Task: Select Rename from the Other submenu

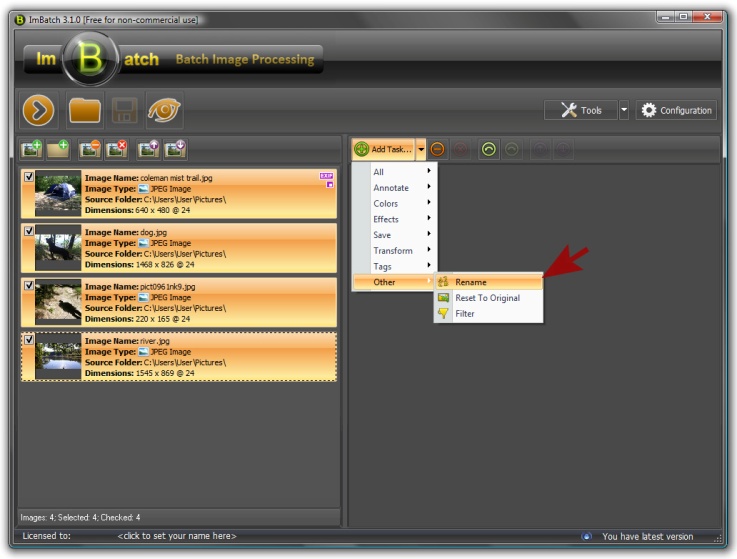Action: [471, 282]
